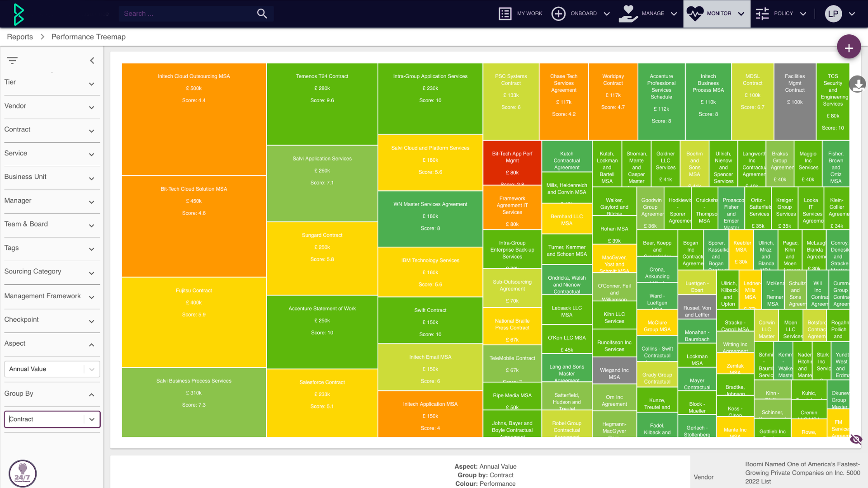
Task: Click the Manage hand-heart icon
Action: coord(628,14)
